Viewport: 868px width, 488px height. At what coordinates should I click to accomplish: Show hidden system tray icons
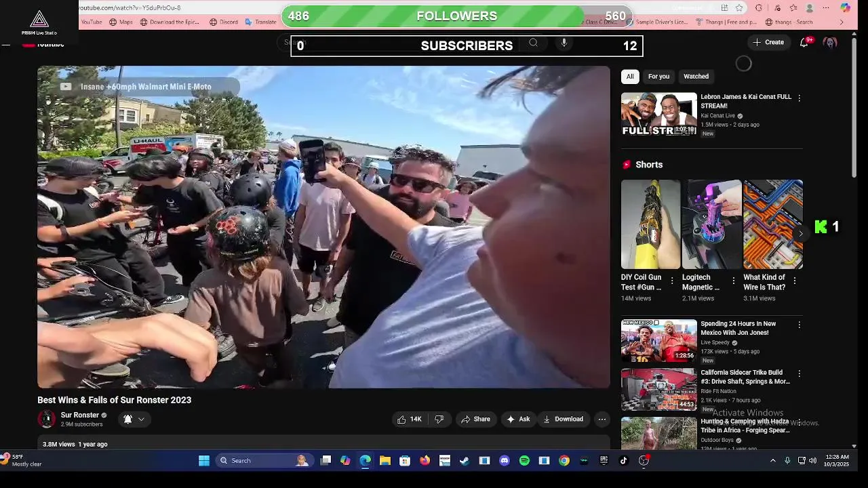(x=772, y=461)
